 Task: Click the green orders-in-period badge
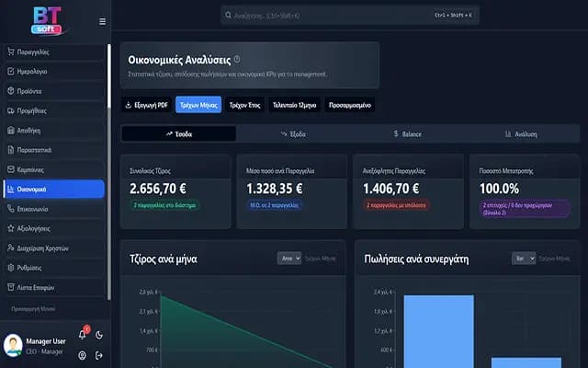[x=164, y=205]
